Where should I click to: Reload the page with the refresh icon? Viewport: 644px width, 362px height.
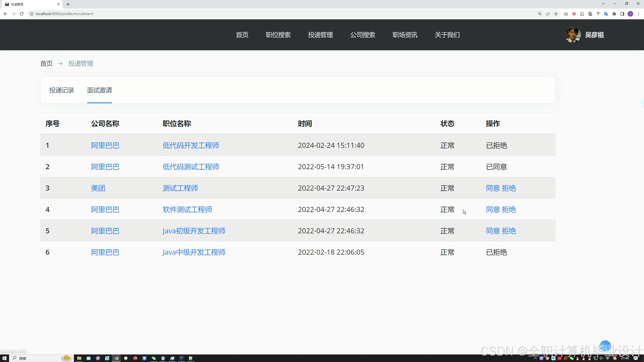pos(22,14)
